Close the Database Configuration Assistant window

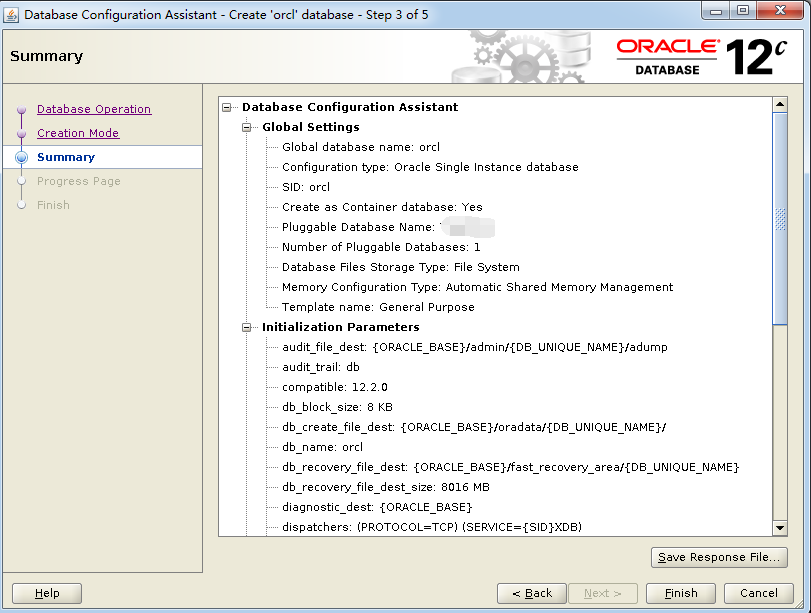780,10
